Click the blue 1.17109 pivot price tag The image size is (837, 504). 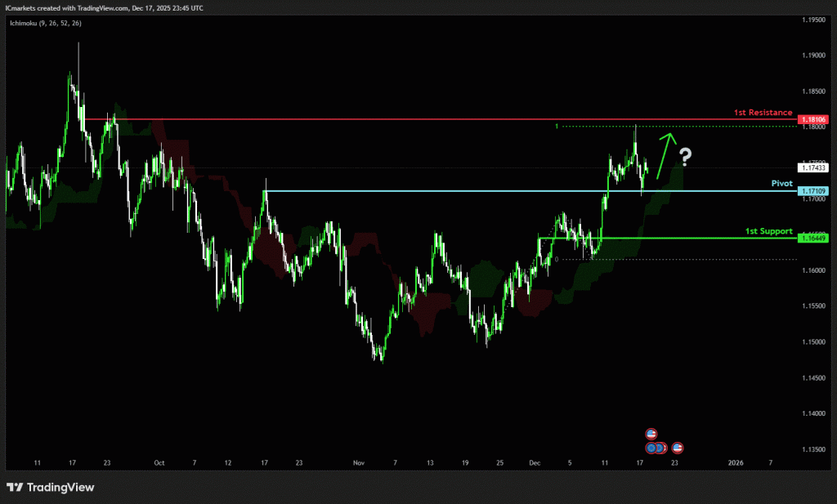pyautogui.click(x=814, y=191)
